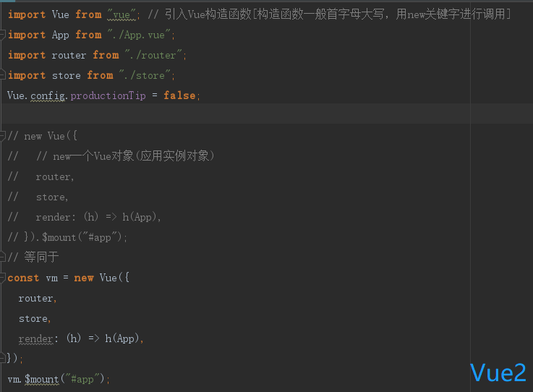
Task: Click the "./store" import path
Action: (x=147, y=75)
